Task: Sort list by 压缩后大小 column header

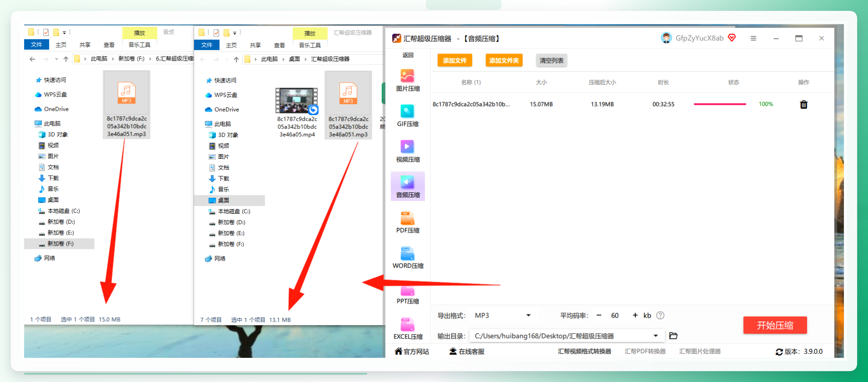Action: pos(602,83)
